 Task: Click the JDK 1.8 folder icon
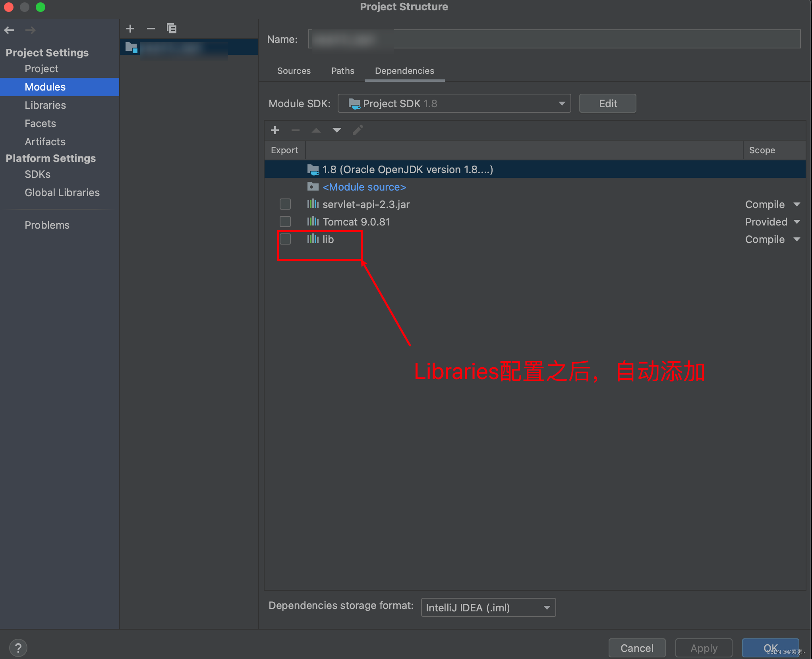313,170
